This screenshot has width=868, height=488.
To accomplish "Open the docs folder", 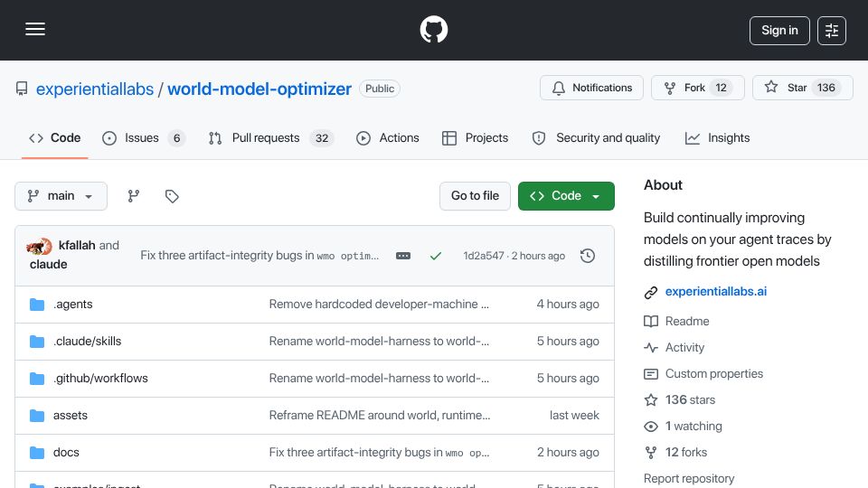I will pos(66,453).
